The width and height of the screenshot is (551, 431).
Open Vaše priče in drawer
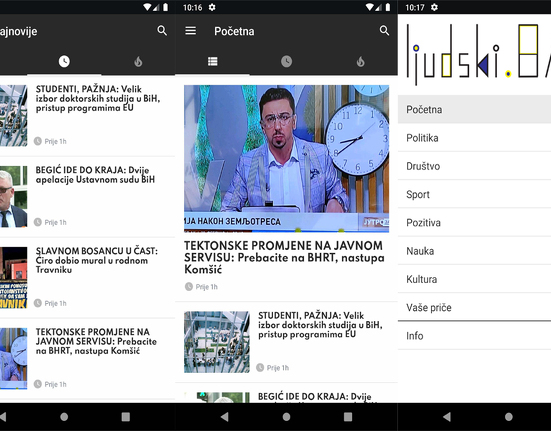click(x=474, y=307)
